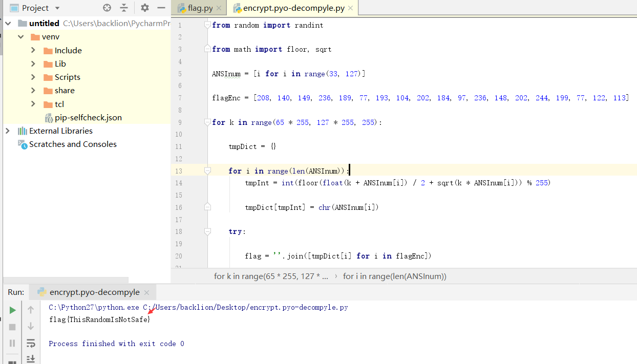Click line number 14 in gutter
637x364 pixels.
click(178, 183)
